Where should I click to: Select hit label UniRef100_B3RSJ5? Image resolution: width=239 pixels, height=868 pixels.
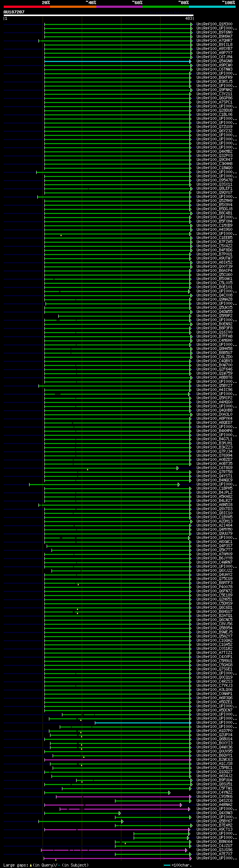coord(214,82)
